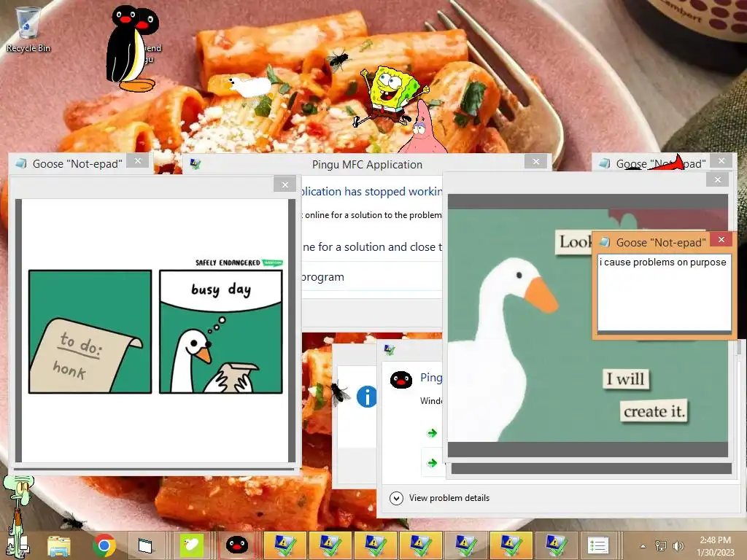The image size is (747, 560).
Task: Choose the 'ne for a solution and close t' option
Action: coord(372,247)
